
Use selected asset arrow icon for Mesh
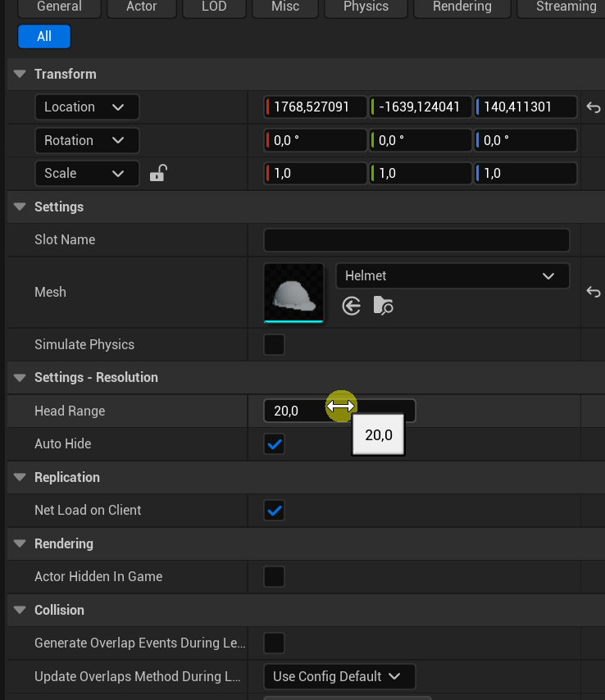pyautogui.click(x=352, y=306)
